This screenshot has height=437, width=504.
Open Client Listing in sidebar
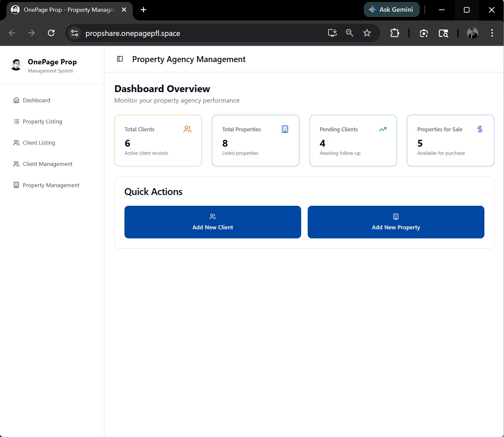(x=39, y=143)
